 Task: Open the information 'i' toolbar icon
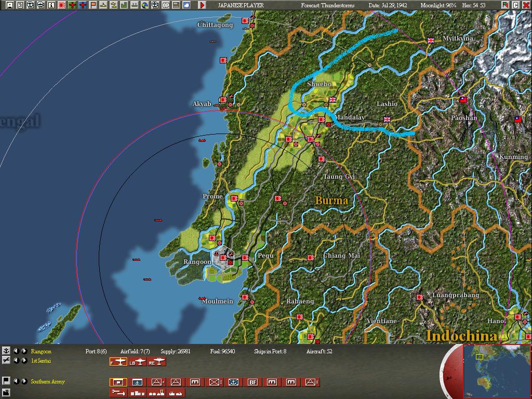point(51,5)
